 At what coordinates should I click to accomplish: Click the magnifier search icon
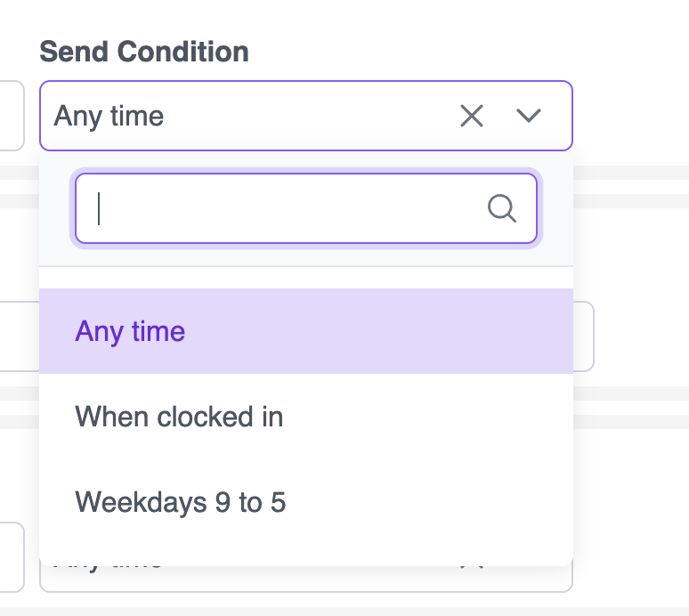pyautogui.click(x=502, y=208)
